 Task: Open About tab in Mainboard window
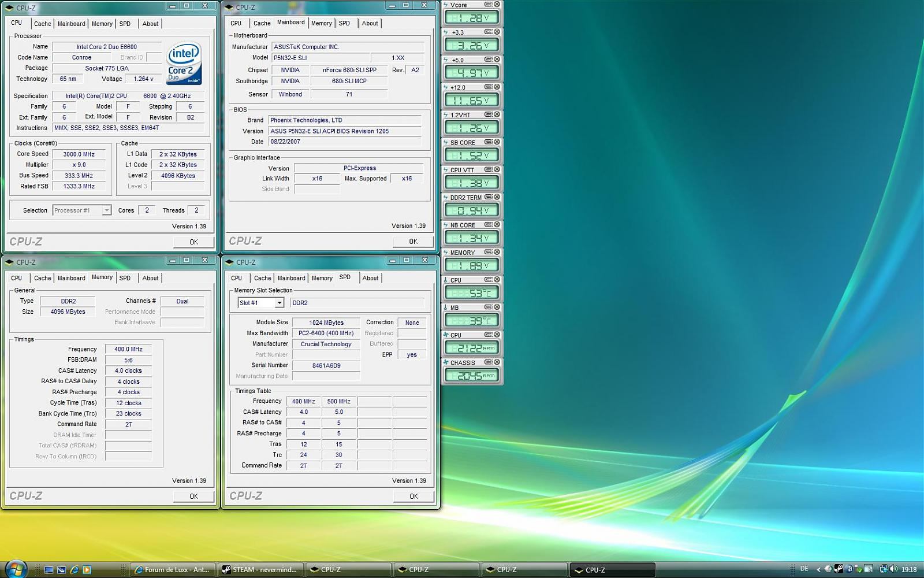(x=370, y=23)
